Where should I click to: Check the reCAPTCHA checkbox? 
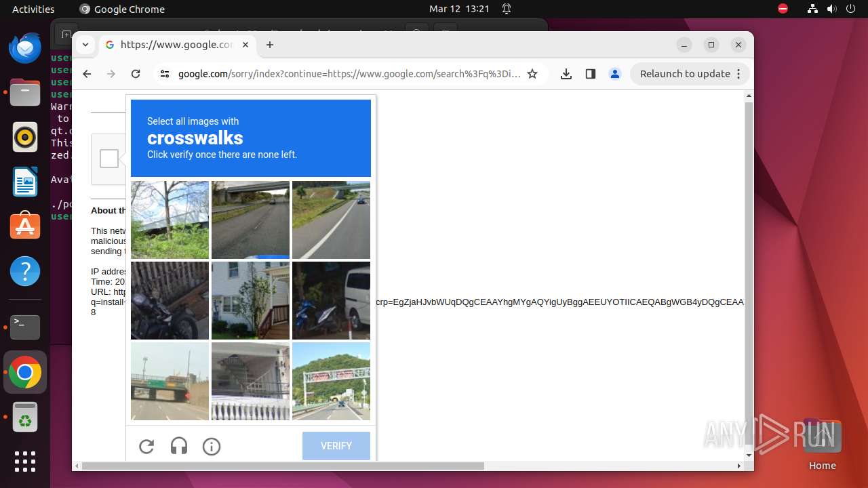(x=109, y=159)
